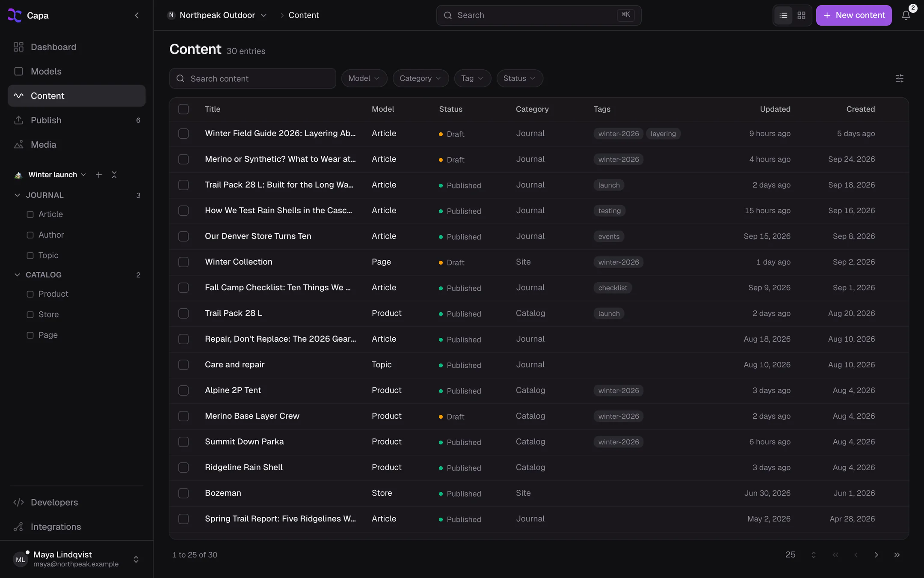Check the Bozeman row checkbox
Image resolution: width=924 pixels, height=578 pixels.
184,493
